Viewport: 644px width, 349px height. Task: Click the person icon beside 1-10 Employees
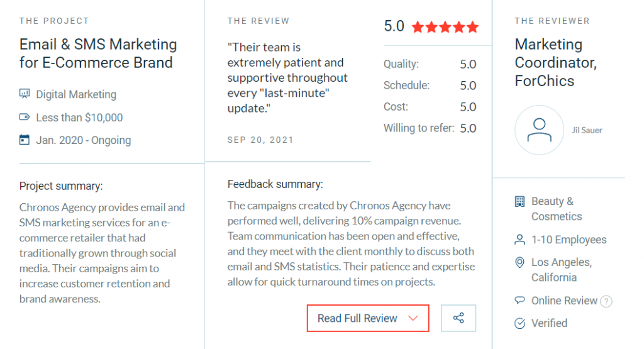pyautogui.click(x=519, y=240)
